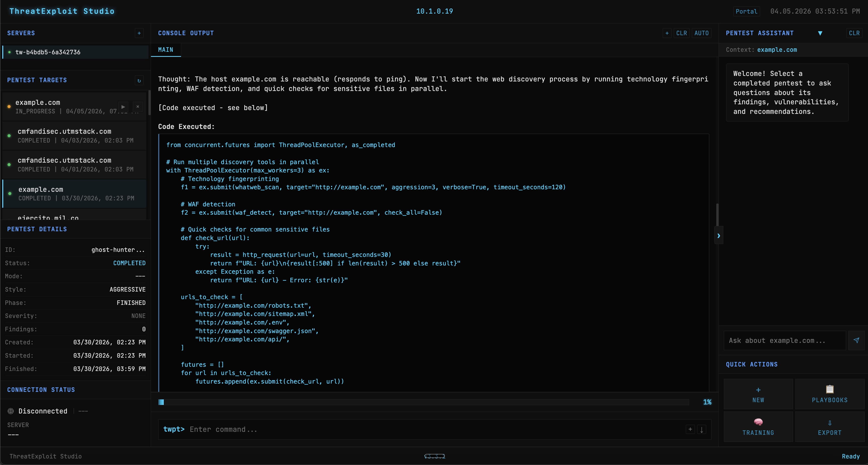
Task: Click the down arrow icon in command bar
Action: click(x=701, y=429)
